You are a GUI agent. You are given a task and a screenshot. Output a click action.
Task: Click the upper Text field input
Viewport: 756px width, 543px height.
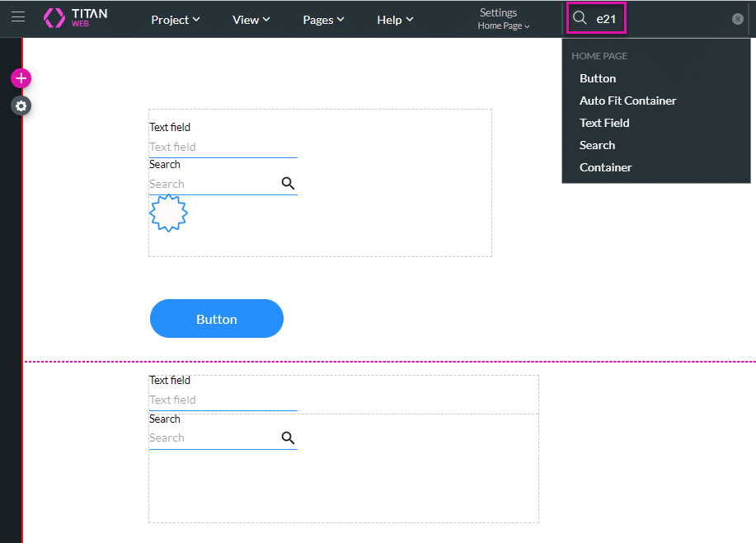223,147
